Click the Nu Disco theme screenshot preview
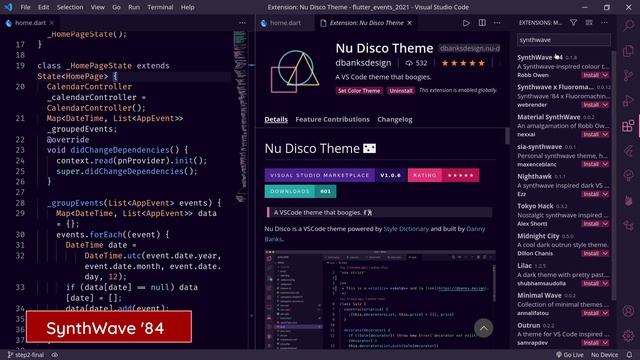Image resolution: width=640 pixels, height=360 pixels. click(x=380, y=300)
